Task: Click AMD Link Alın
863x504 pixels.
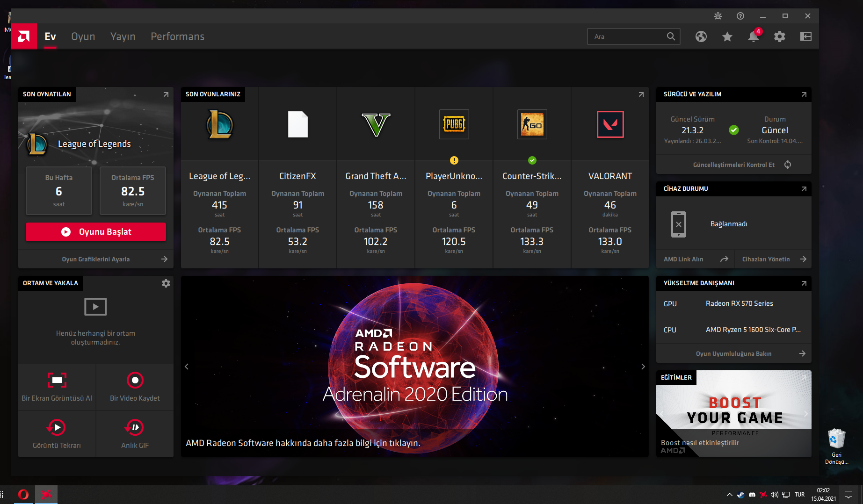Action: (x=696, y=259)
